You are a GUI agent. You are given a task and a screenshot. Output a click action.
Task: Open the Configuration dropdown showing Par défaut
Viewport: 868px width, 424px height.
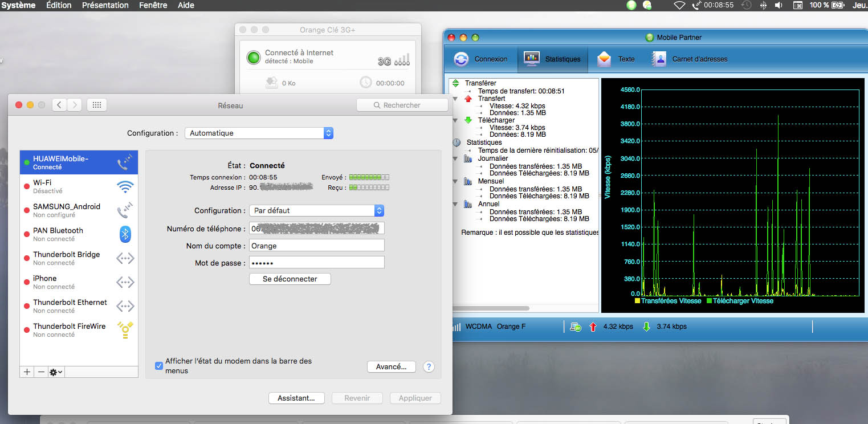pos(317,210)
